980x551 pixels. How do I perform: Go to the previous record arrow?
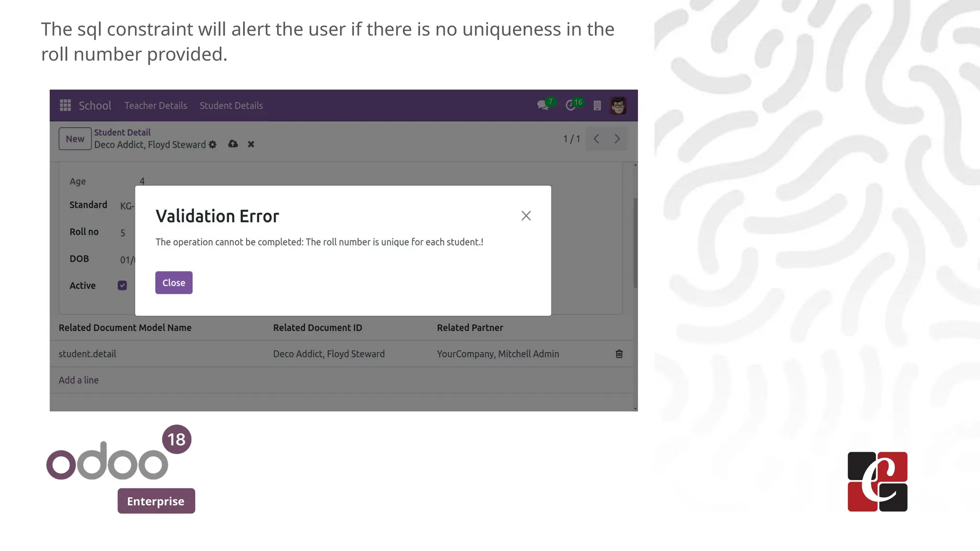tap(596, 139)
